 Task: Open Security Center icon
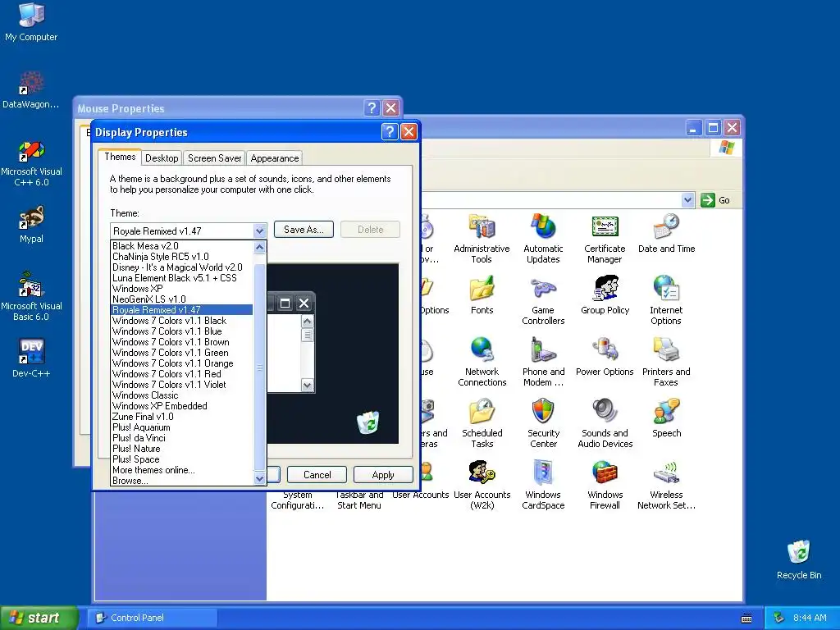click(x=543, y=423)
